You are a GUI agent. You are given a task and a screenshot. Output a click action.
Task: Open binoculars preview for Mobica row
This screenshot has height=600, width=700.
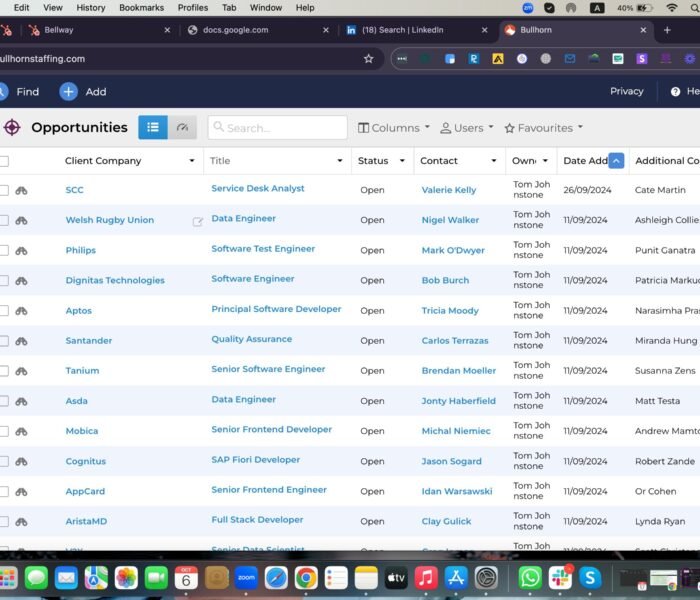click(x=21, y=432)
